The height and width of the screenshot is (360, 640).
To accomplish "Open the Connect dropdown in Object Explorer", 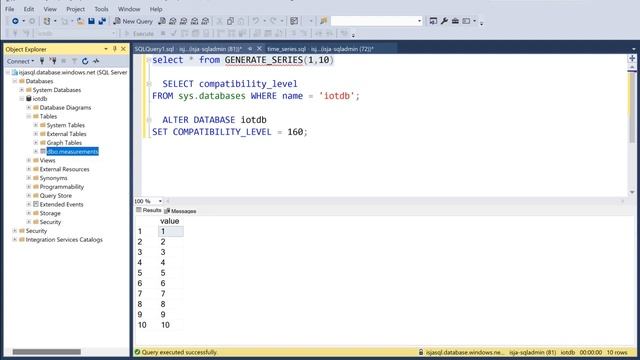I will click(20, 61).
